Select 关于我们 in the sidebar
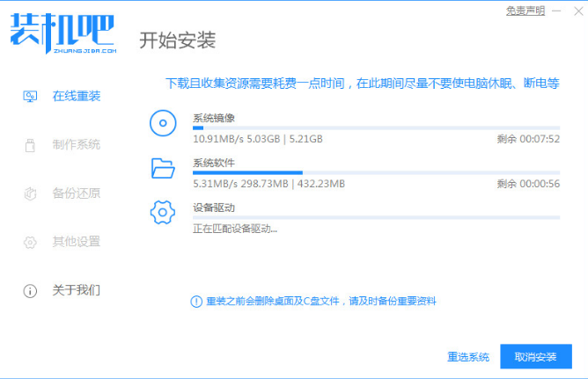The width and height of the screenshot is (588, 379). 76,289
